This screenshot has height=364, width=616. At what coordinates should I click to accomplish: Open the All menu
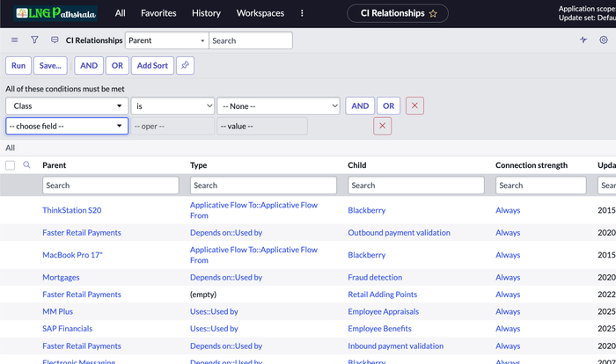click(x=121, y=13)
